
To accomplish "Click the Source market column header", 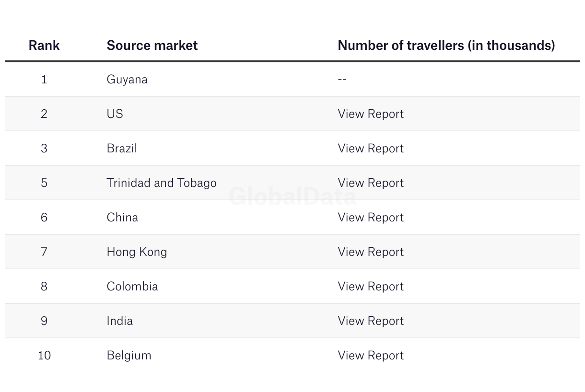I will [x=152, y=45].
